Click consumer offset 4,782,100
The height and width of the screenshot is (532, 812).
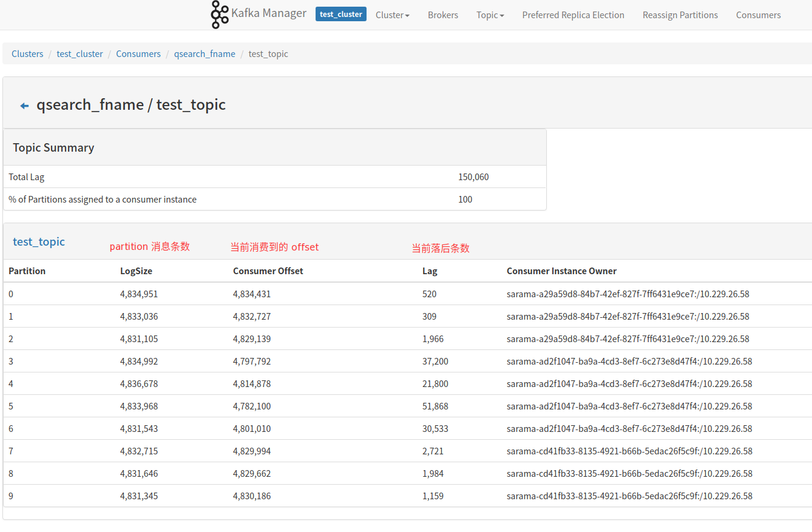coord(252,406)
